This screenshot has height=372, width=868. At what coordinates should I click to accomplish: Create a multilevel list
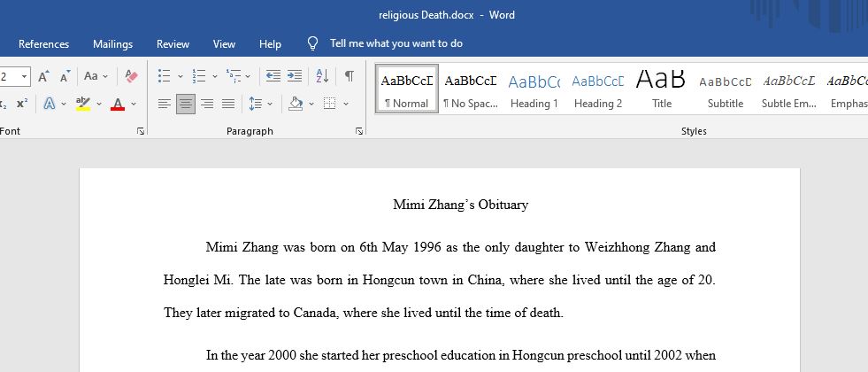(234, 76)
